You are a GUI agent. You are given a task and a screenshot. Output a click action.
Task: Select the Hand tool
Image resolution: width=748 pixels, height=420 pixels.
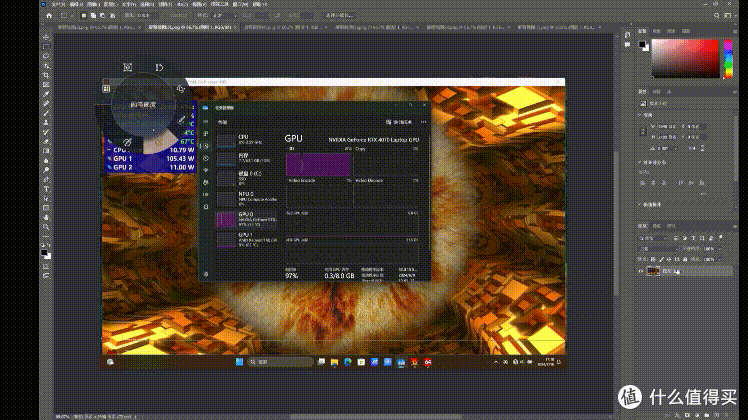click(46, 217)
